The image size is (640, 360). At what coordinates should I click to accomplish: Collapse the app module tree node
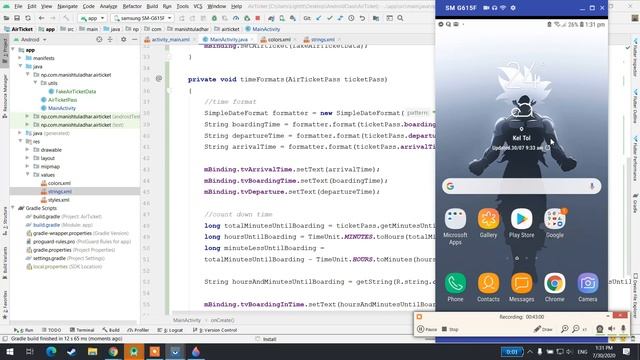pos(13,50)
